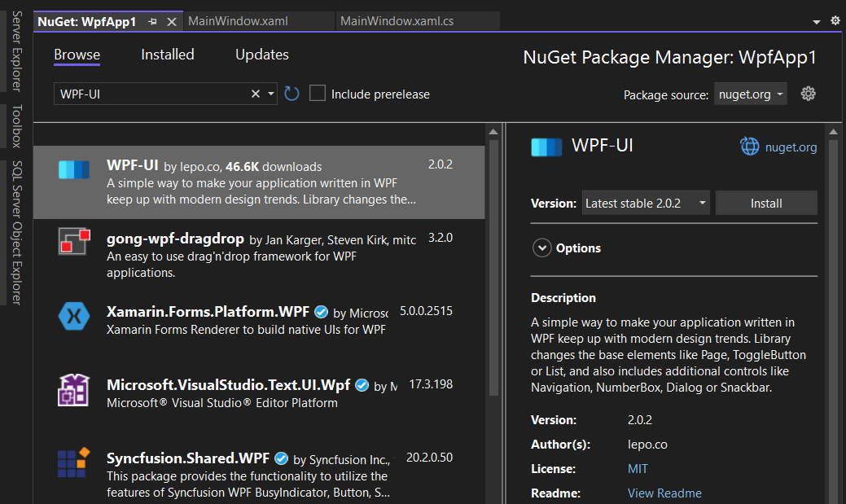The image size is (846, 504).
Task: Click inside the package search field
Action: [x=151, y=94]
